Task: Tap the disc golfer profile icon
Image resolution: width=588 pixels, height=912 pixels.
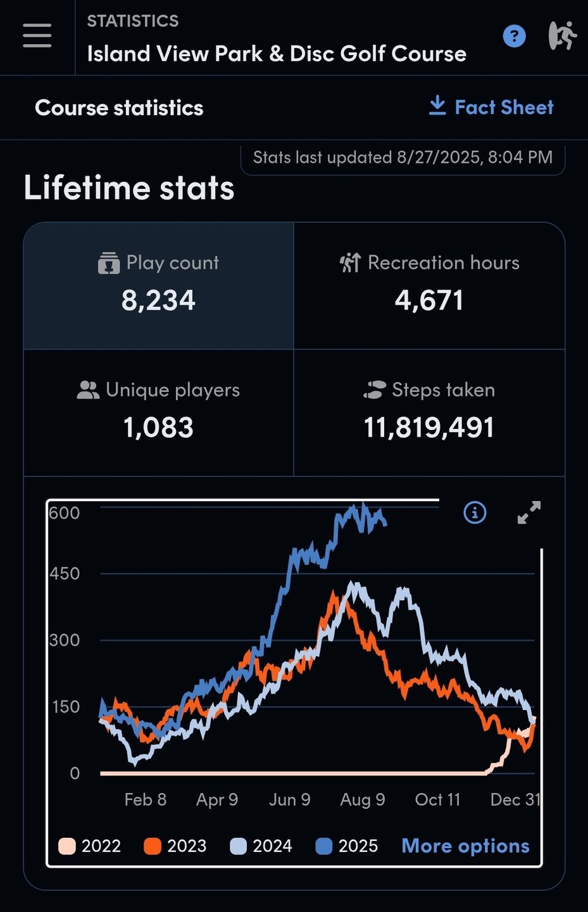Action: 562,36
